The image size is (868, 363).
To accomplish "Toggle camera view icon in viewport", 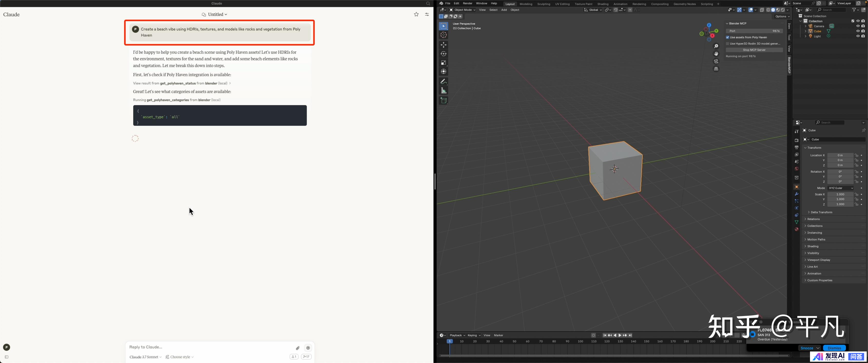I will coord(716,61).
